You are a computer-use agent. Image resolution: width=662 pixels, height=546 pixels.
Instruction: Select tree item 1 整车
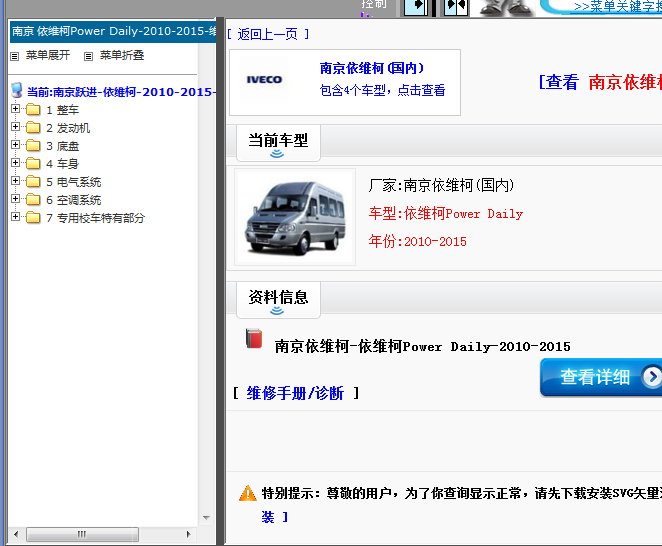click(x=62, y=110)
